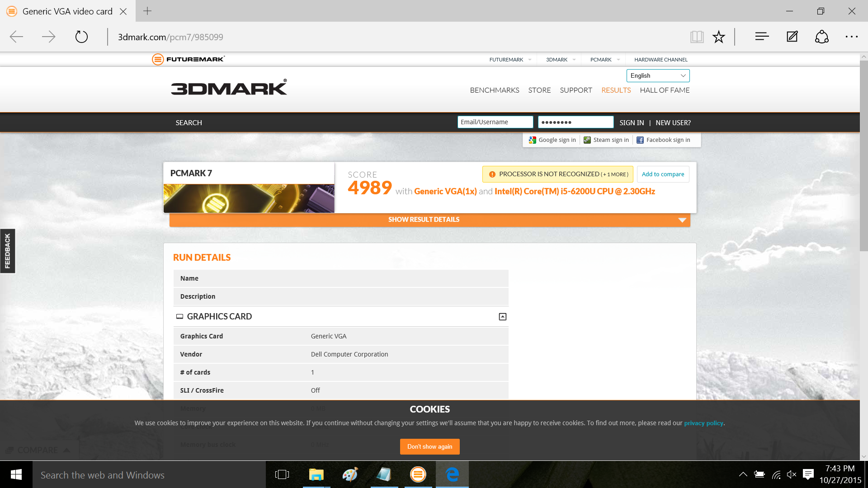Open the Edge More actions menu

point(851,37)
